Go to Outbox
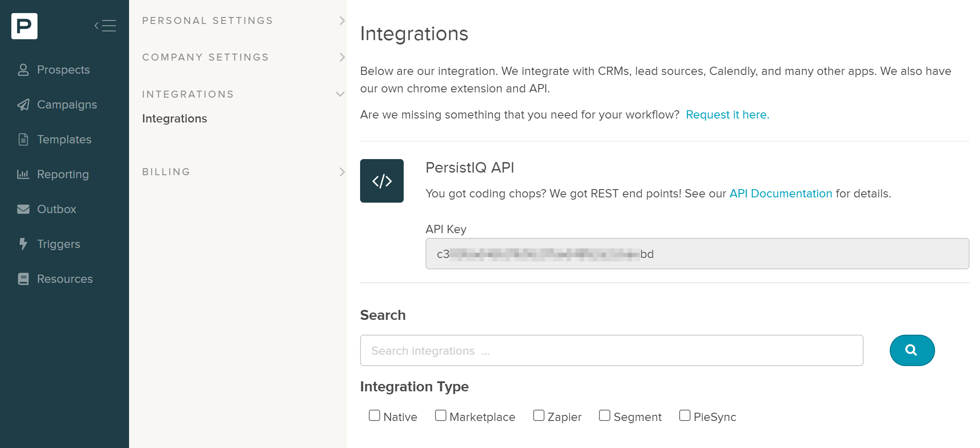The image size is (980, 448). (x=57, y=209)
